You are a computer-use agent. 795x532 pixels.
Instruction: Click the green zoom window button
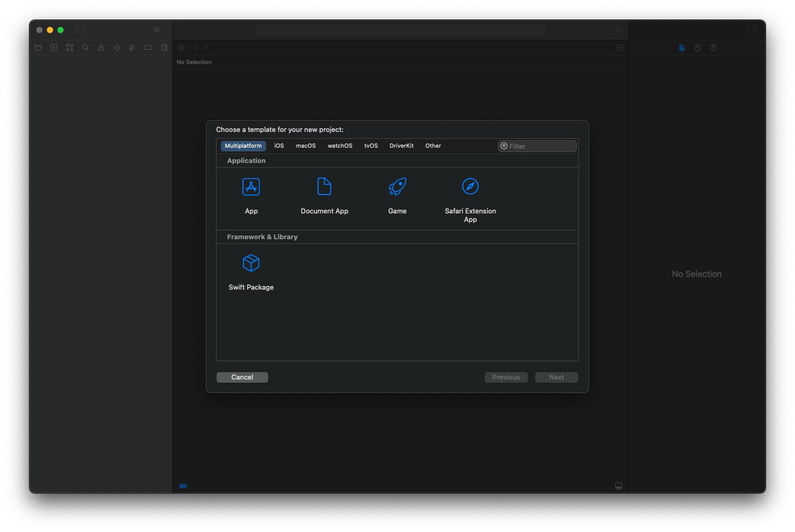(60, 30)
